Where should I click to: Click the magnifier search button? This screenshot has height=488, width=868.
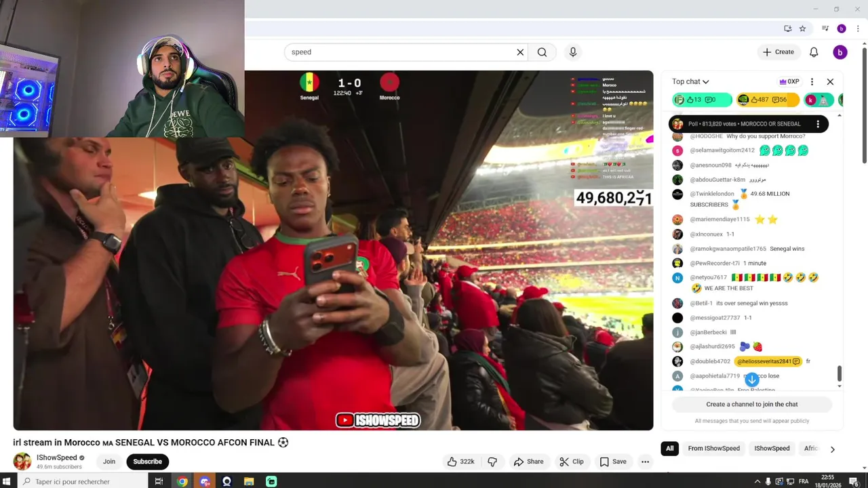point(542,52)
